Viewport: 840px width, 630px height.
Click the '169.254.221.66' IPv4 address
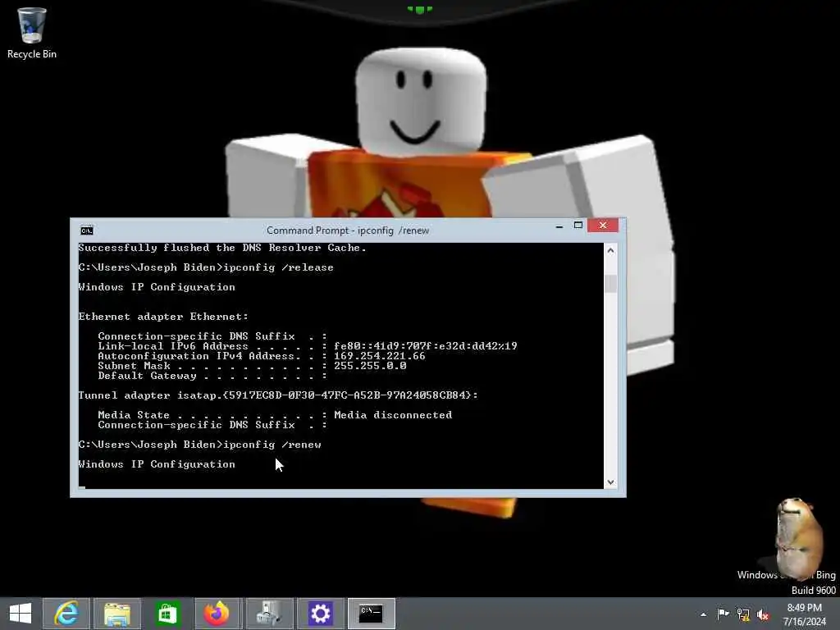[x=379, y=356]
